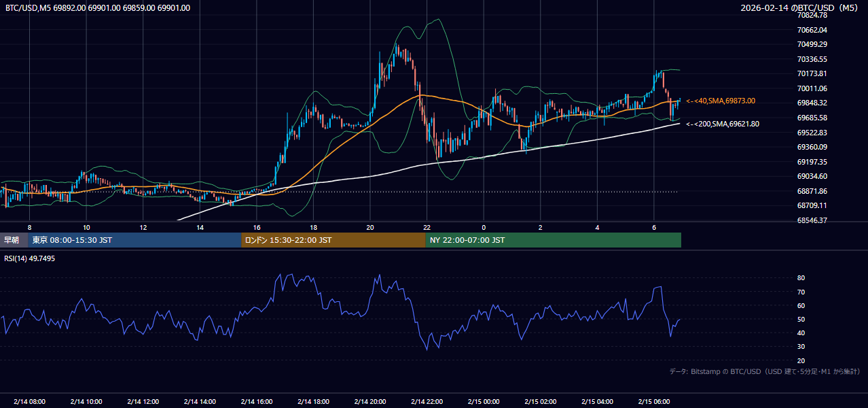
Task: Select price axis label 70011.06
Action: [812, 88]
